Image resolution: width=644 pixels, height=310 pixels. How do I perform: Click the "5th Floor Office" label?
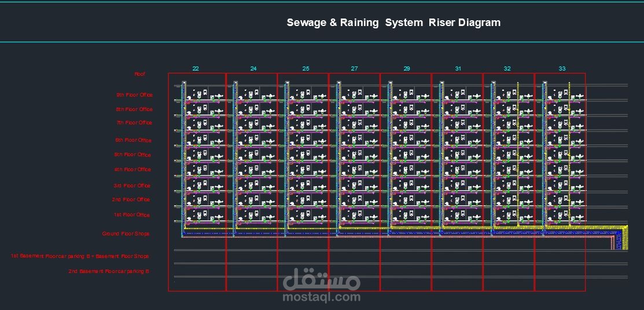click(x=133, y=155)
